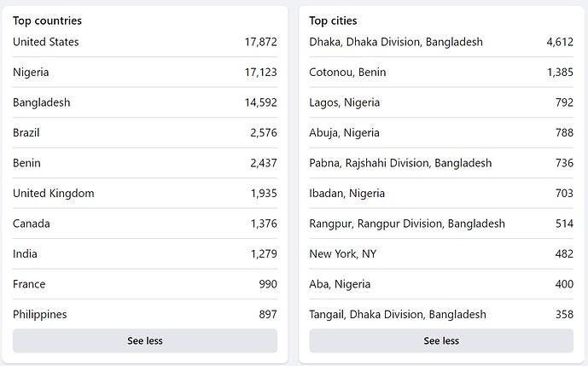Select the Philippines country row
This screenshot has height=366, width=588.
point(145,314)
